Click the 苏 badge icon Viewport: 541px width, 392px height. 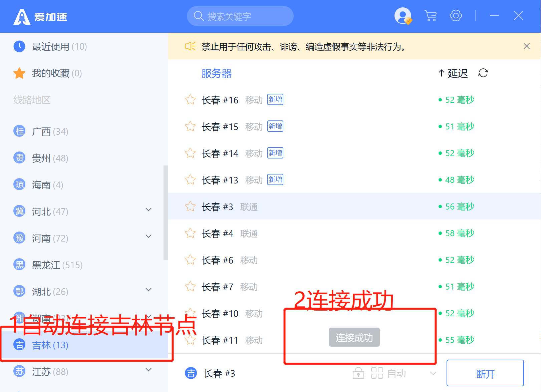point(19,371)
